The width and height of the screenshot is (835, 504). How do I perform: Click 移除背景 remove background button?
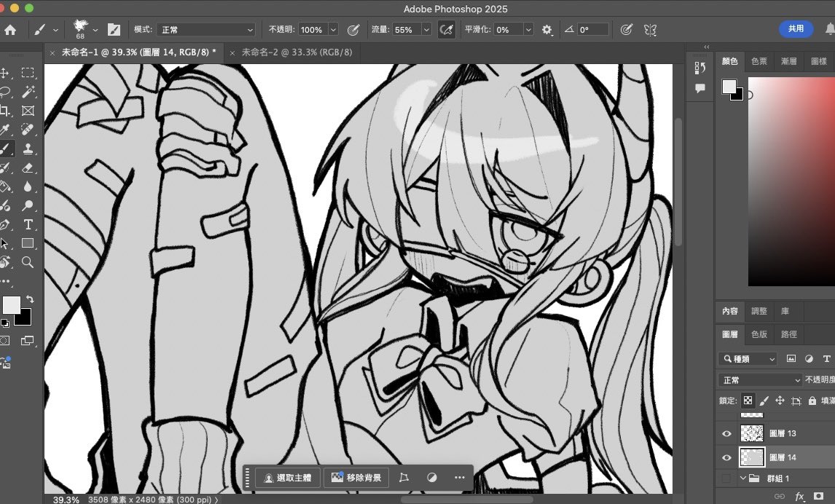click(x=356, y=477)
